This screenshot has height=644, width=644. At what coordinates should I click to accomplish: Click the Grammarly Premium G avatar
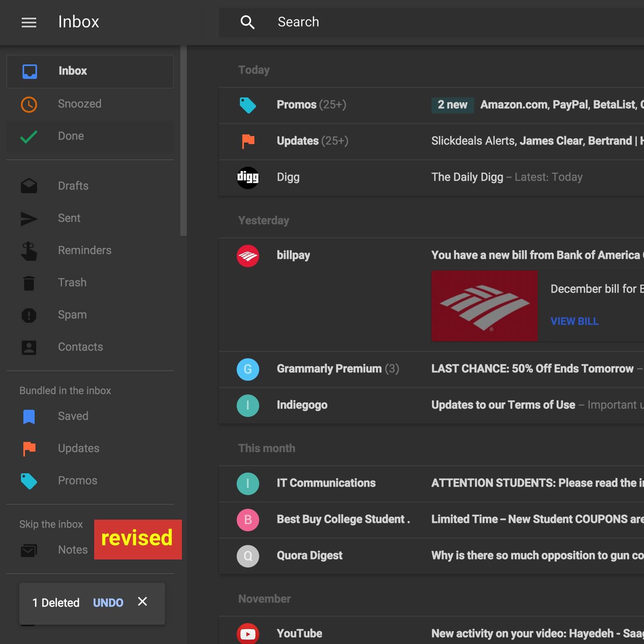[248, 369]
